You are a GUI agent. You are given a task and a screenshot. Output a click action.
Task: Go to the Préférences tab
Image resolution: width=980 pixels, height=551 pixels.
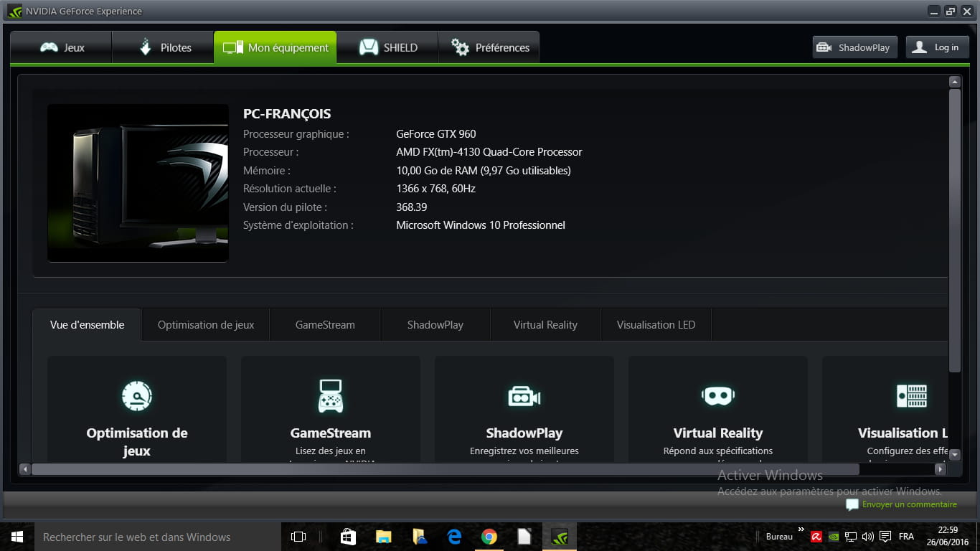489,48
